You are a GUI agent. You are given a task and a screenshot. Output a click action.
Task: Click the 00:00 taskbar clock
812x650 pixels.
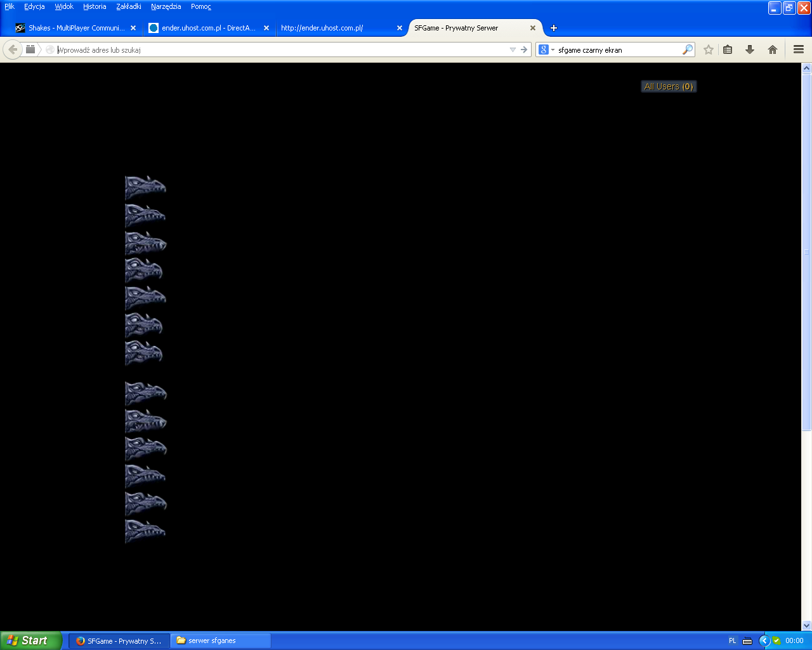click(x=794, y=640)
